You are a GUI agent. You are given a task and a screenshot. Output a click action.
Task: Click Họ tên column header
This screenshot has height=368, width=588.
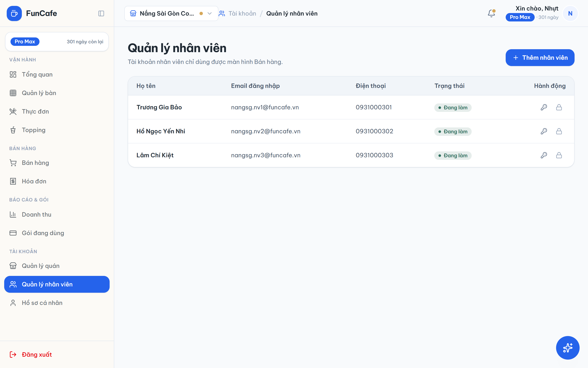146,86
